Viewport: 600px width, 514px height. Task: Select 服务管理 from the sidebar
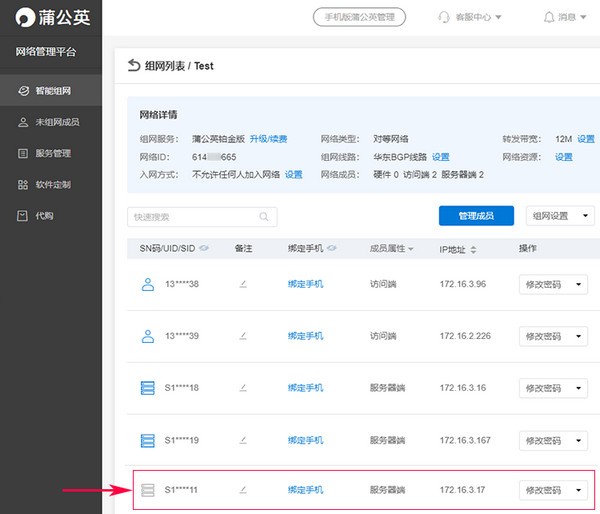[x=52, y=154]
